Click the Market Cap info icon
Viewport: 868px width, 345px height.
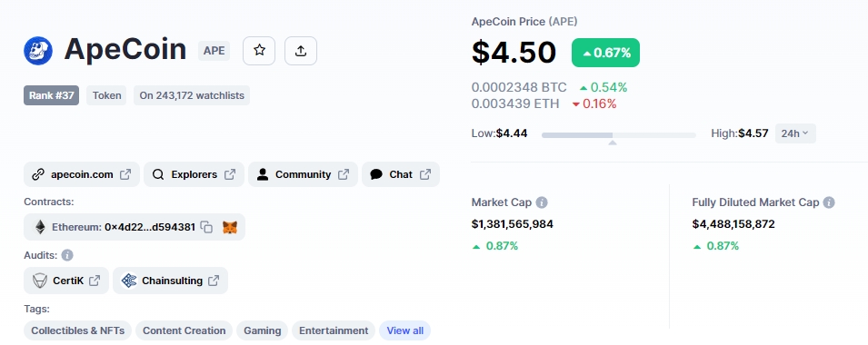click(542, 202)
